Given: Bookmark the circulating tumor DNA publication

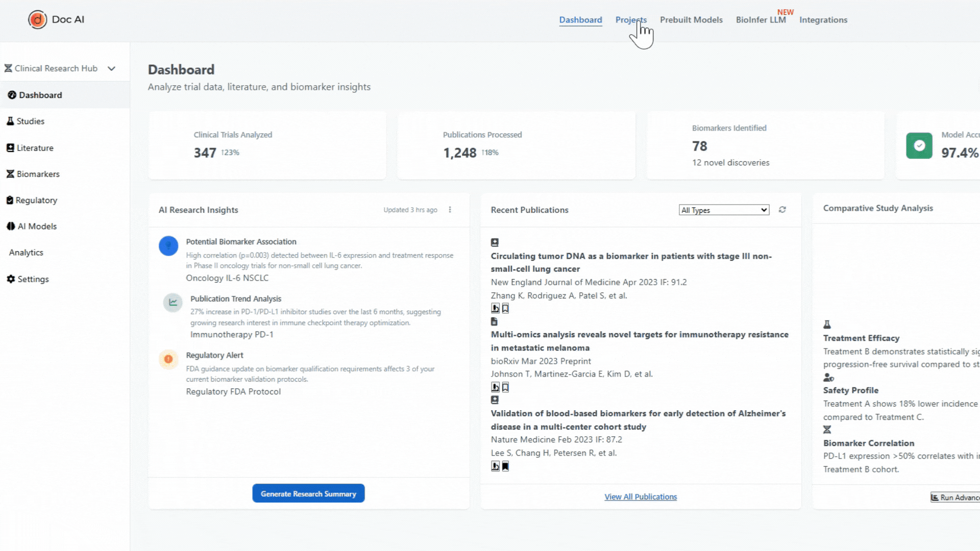Looking at the screenshot, I should pyautogui.click(x=505, y=308).
